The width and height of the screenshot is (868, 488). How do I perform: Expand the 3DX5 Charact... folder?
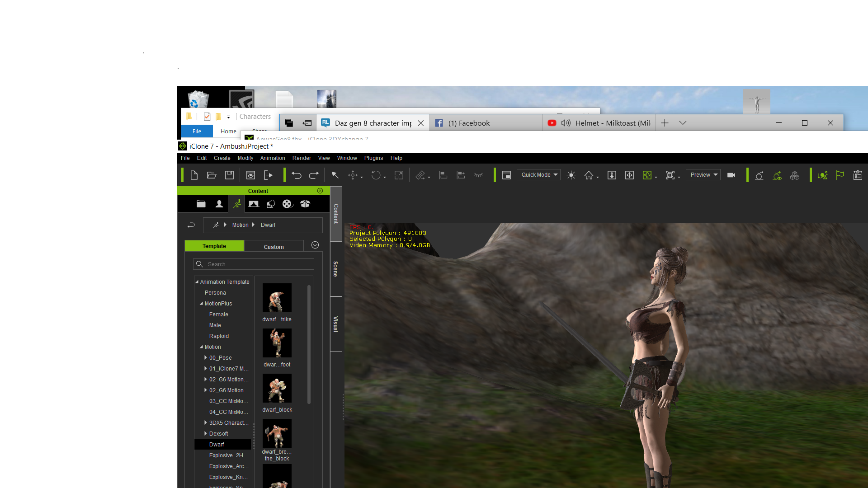coord(205,423)
